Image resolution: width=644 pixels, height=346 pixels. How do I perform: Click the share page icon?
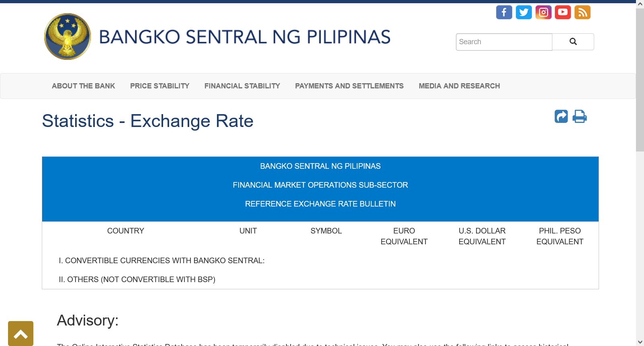point(561,117)
